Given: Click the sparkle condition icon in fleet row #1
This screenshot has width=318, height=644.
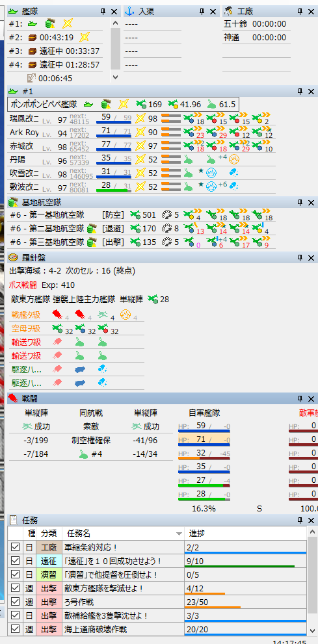Looking at the screenshot, I should (67, 24).
